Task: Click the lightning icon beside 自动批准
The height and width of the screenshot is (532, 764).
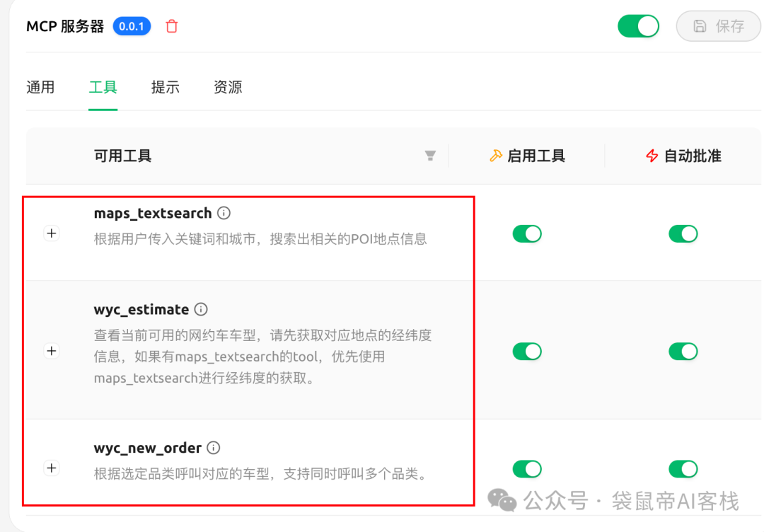Action: (x=652, y=156)
